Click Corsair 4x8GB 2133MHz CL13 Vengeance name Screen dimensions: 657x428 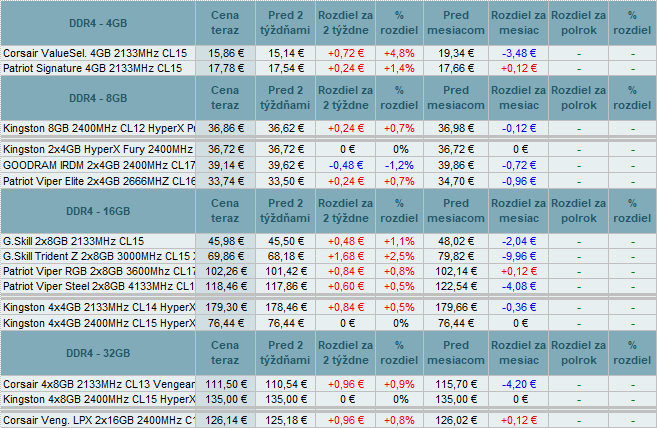(x=99, y=384)
